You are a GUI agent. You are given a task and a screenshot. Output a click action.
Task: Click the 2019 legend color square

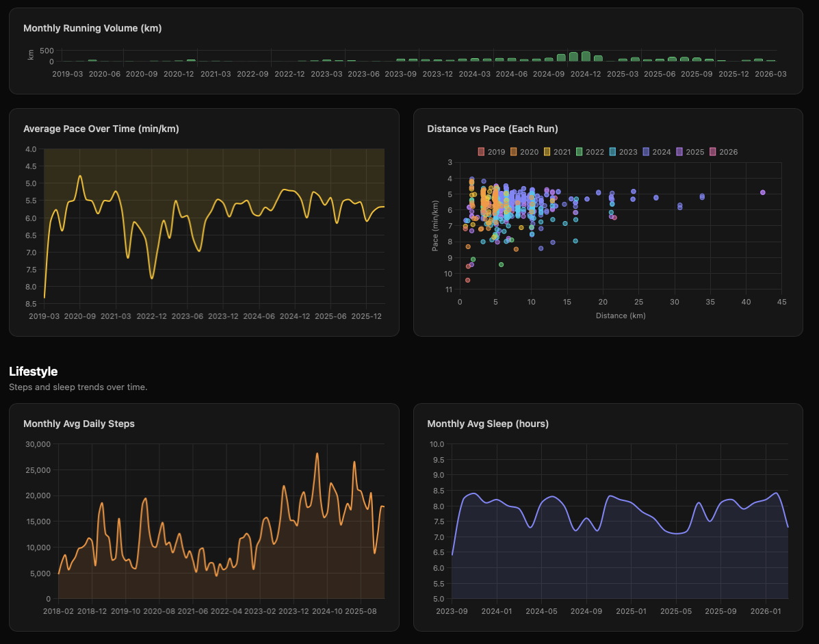[481, 152]
